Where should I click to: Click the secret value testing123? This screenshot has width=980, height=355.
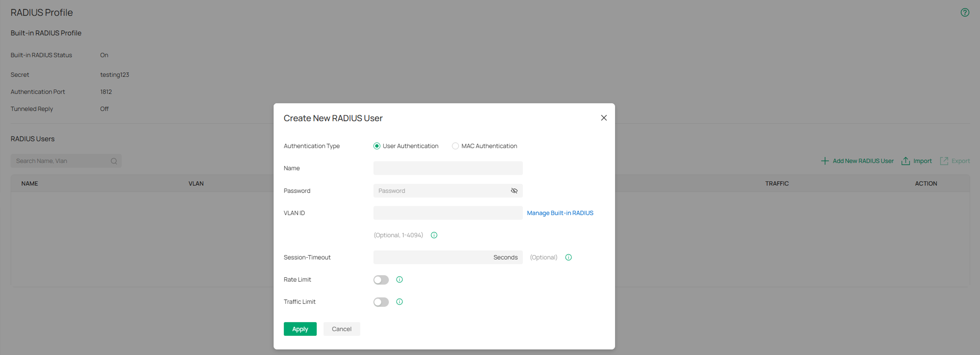[114, 75]
